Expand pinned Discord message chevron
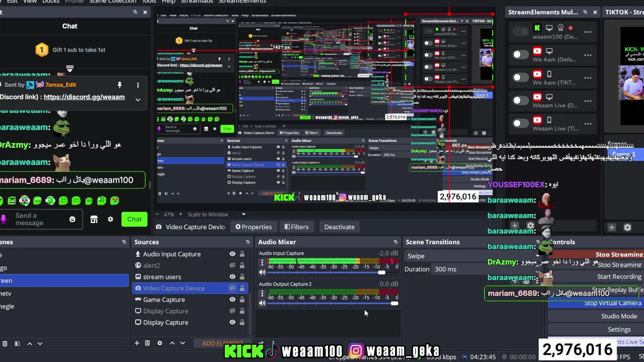 pyautogui.click(x=137, y=100)
